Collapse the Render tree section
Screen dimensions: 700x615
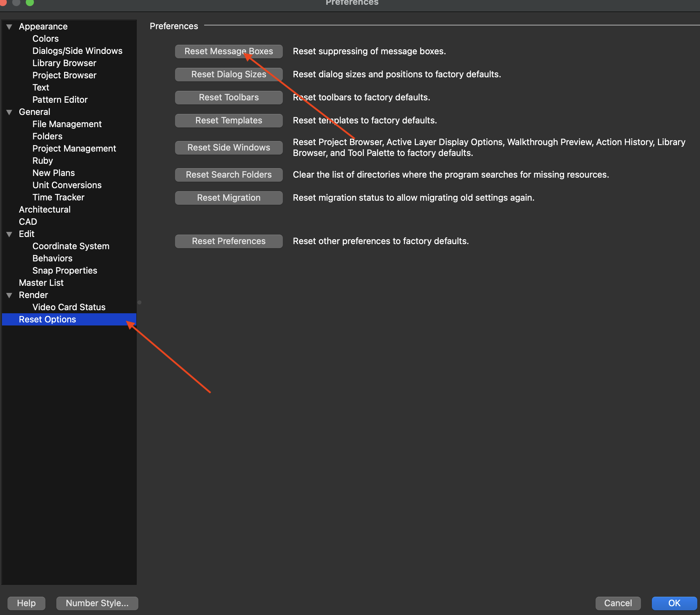pos(9,295)
